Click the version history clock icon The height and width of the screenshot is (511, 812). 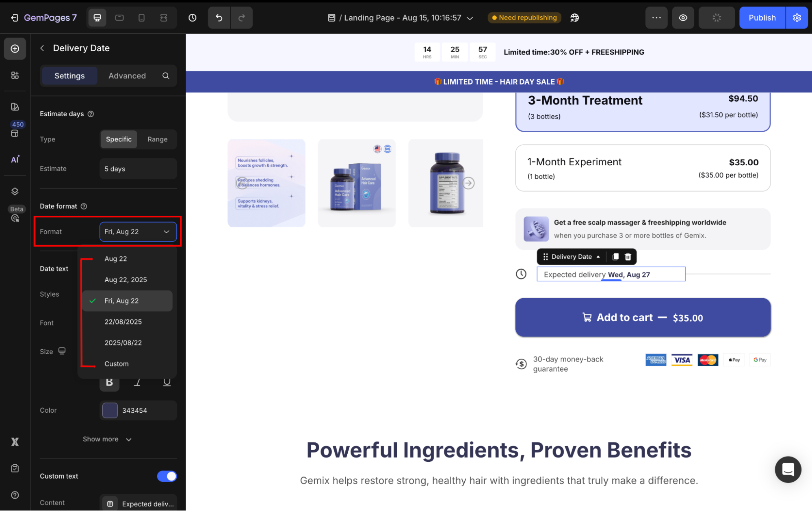(x=193, y=18)
